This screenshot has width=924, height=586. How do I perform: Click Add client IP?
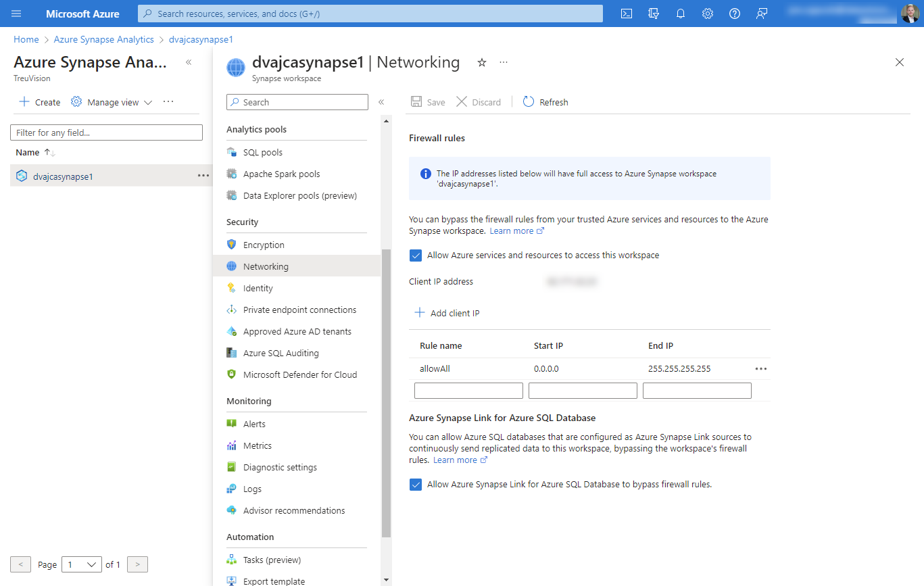[447, 313]
